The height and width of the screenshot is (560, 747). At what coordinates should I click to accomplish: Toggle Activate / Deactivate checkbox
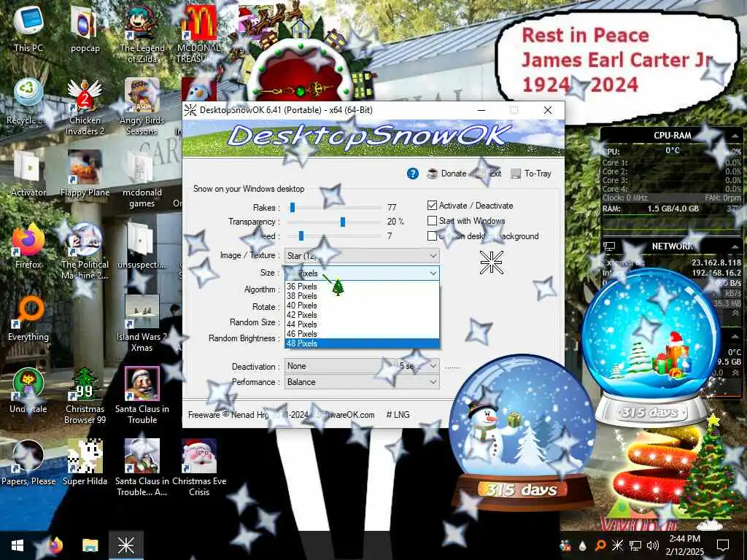pos(432,206)
